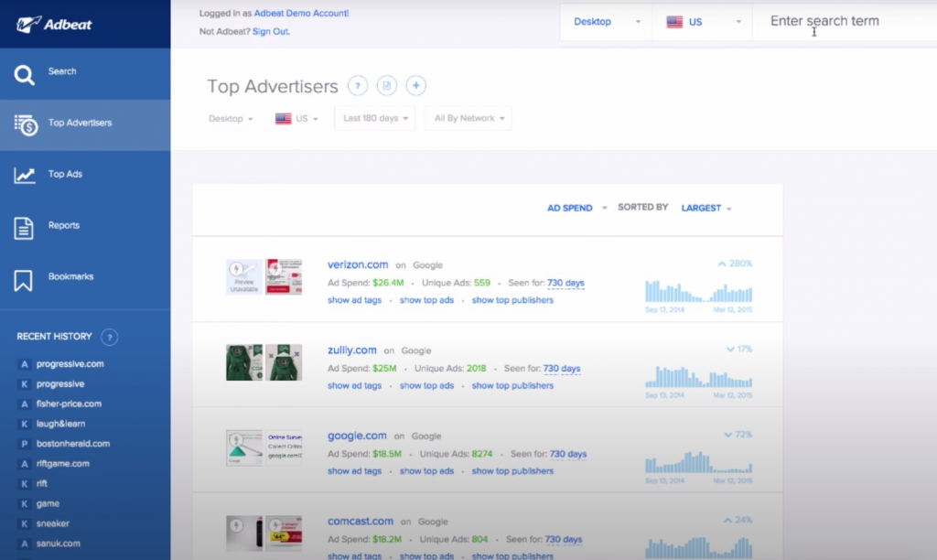Screen dimensions: 937x560
Task: Open zulily.com advertiser link
Action: (x=352, y=350)
